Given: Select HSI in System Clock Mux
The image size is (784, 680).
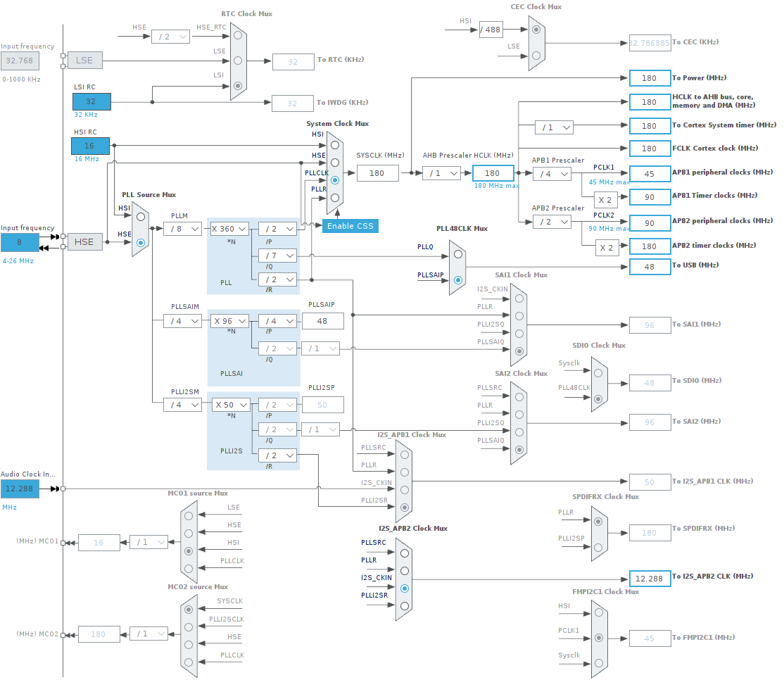Looking at the screenshot, I should [335, 144].
